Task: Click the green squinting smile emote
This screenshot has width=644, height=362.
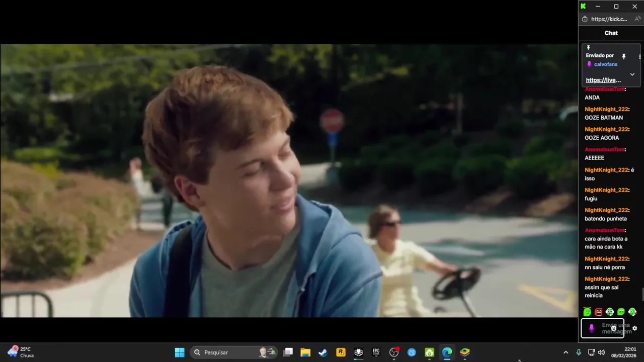Action: [x=621, y=312]
